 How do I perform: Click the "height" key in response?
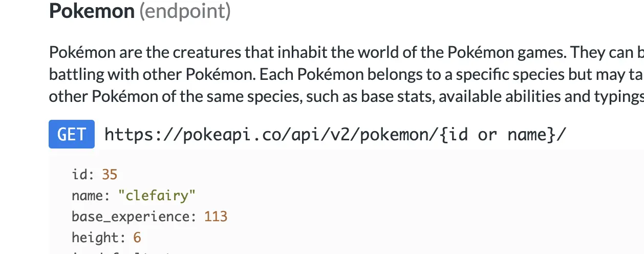tap(95, 238)
